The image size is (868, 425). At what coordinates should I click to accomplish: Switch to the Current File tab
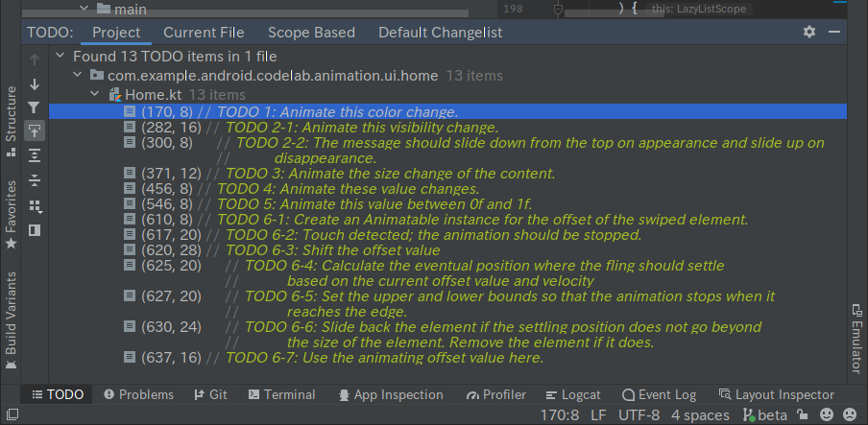coord(204,33)
